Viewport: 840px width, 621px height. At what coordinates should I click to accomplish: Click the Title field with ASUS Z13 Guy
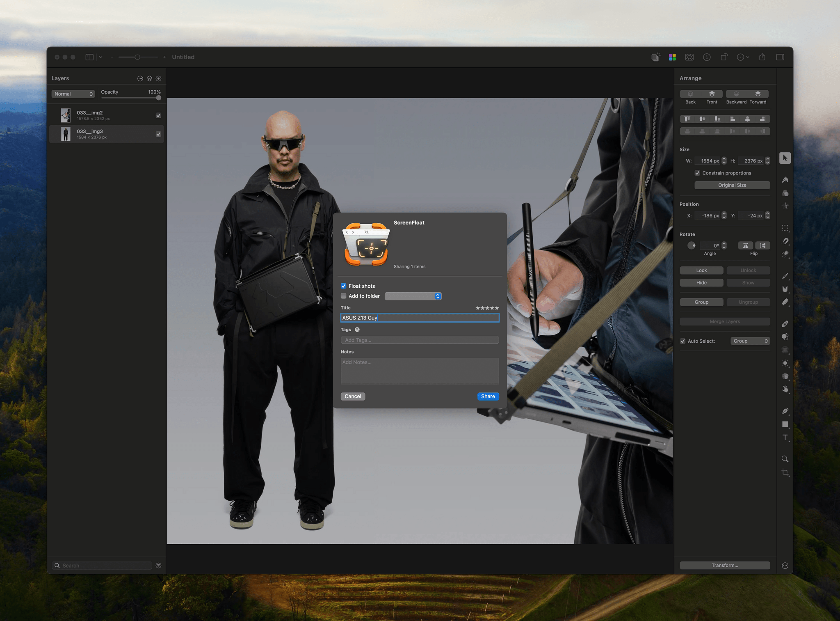click(420, 318)
